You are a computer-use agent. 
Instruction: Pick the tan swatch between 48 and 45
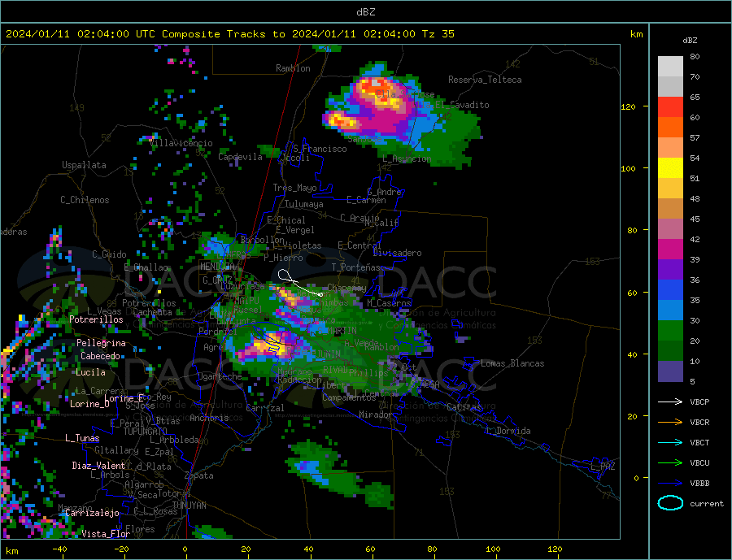[x=670, y=209]
